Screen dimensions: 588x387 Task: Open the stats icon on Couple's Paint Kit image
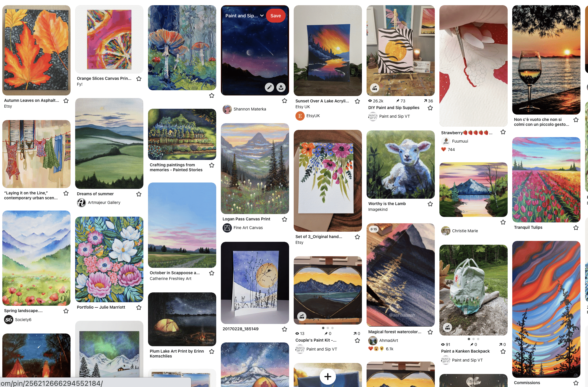coord(302,316)
